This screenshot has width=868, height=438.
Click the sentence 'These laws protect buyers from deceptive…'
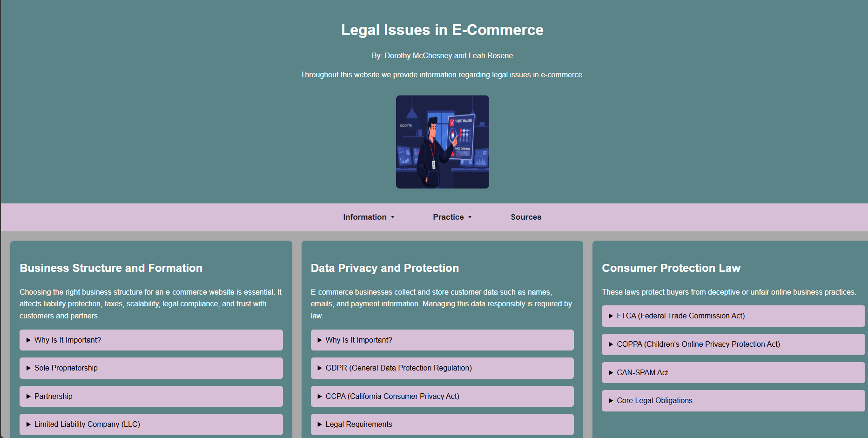729,292
